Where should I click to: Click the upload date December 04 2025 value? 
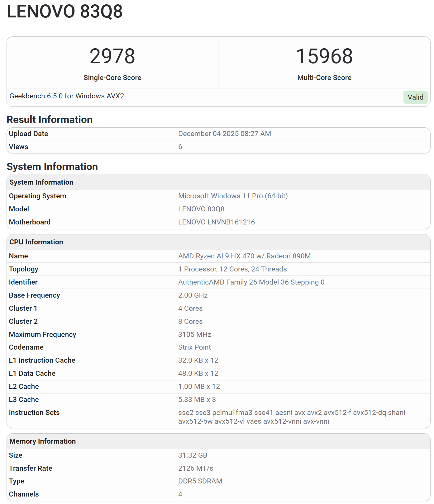click(x=224, y=134)
